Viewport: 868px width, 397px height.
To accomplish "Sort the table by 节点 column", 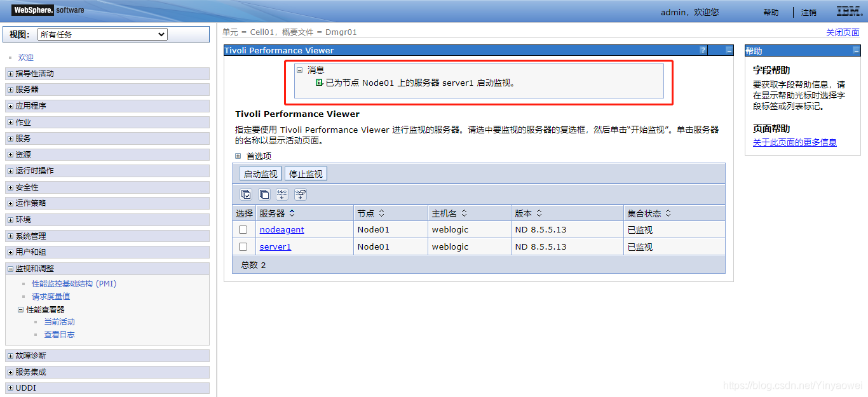I will point(381,213).
